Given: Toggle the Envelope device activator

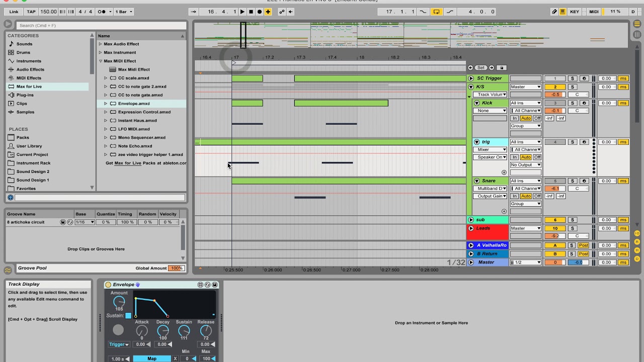Looking at the screenshot, I should tap(108, 285).
